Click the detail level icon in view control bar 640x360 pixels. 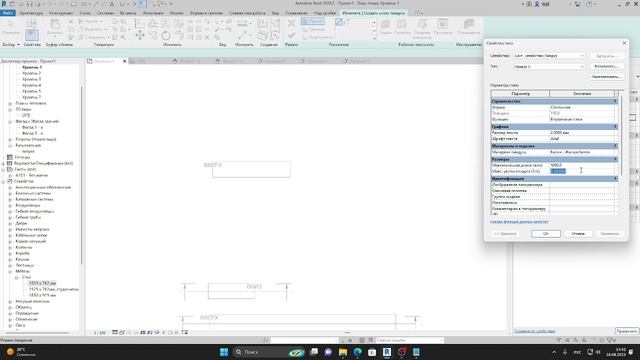pos(115,333)
